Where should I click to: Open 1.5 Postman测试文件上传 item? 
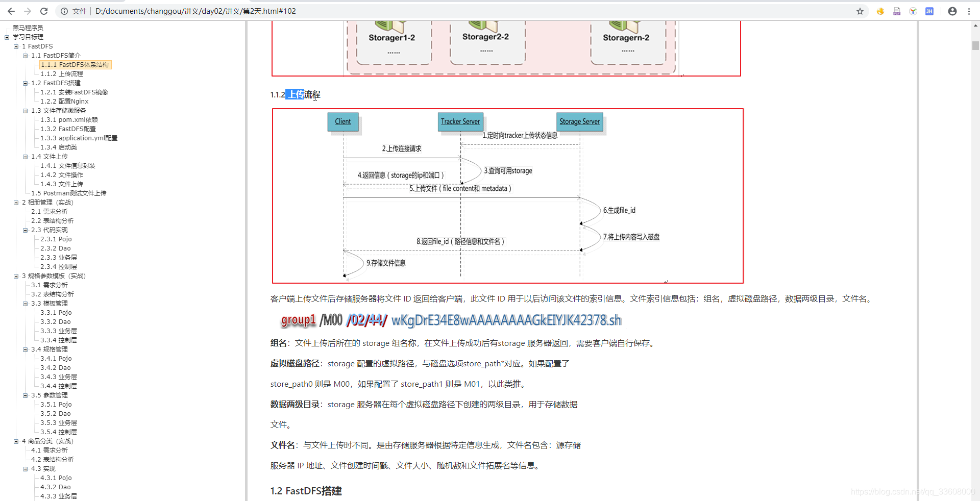tap(69, 193)
